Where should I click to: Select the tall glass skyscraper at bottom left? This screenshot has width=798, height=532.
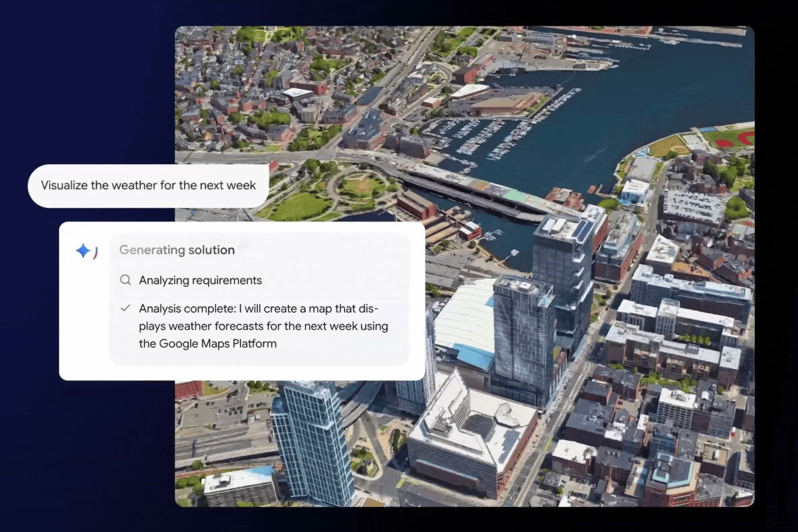pos(313,438)
